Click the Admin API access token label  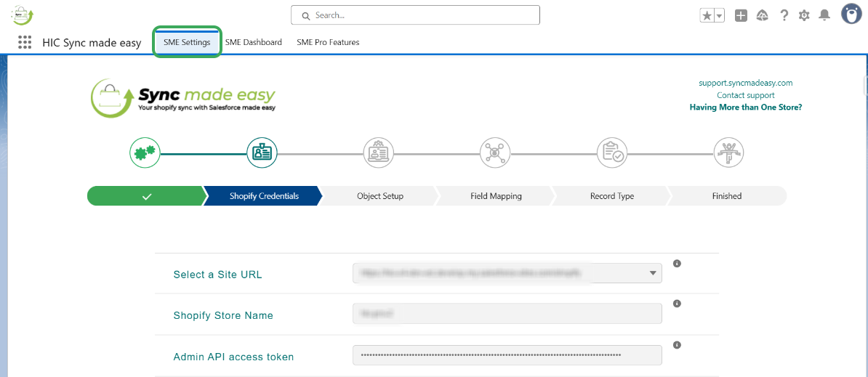(233, 357)
